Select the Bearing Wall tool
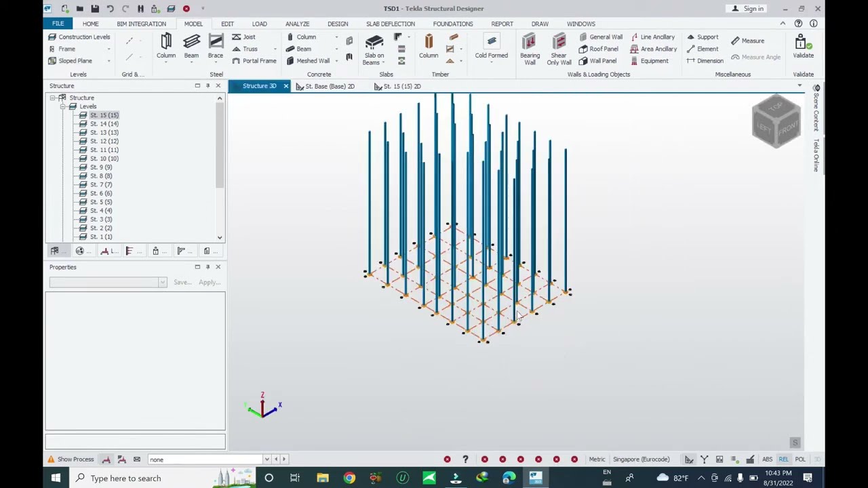 pyautogui.click(x=530, y=49)
